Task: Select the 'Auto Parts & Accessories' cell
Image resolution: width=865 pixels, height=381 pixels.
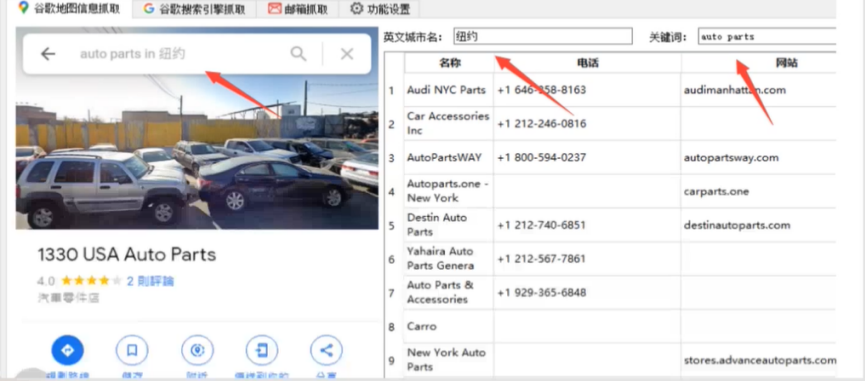Action: (x=449, y=292)
